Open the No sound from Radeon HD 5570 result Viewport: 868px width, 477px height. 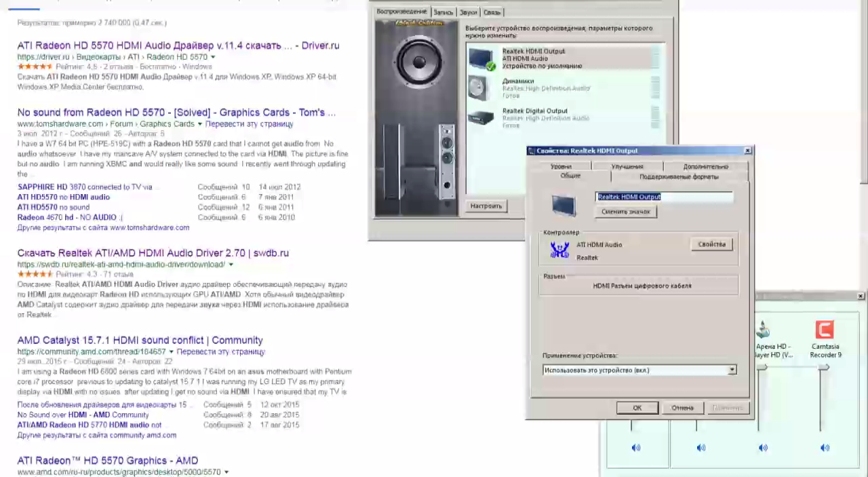point(176,113)
